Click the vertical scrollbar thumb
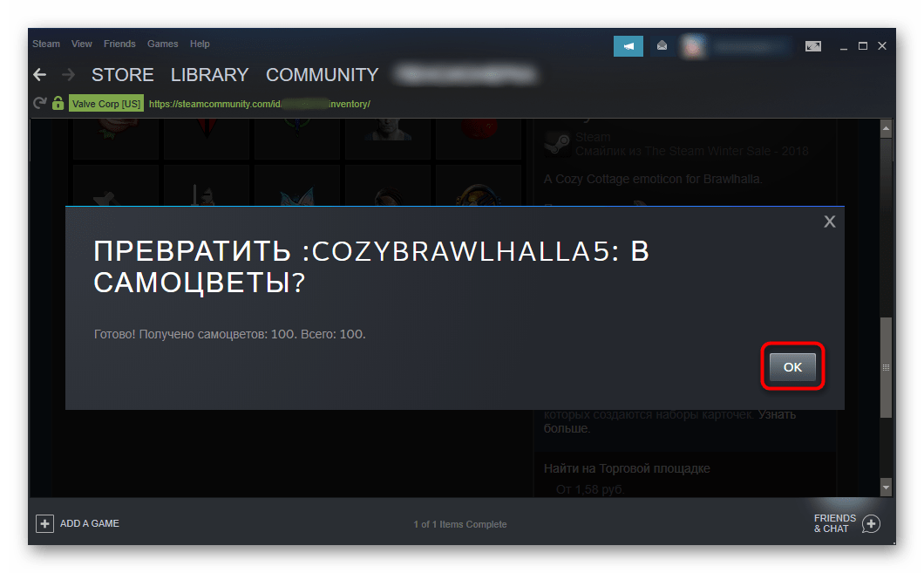This screenshot has width=924, height=573. coord(886,367)
